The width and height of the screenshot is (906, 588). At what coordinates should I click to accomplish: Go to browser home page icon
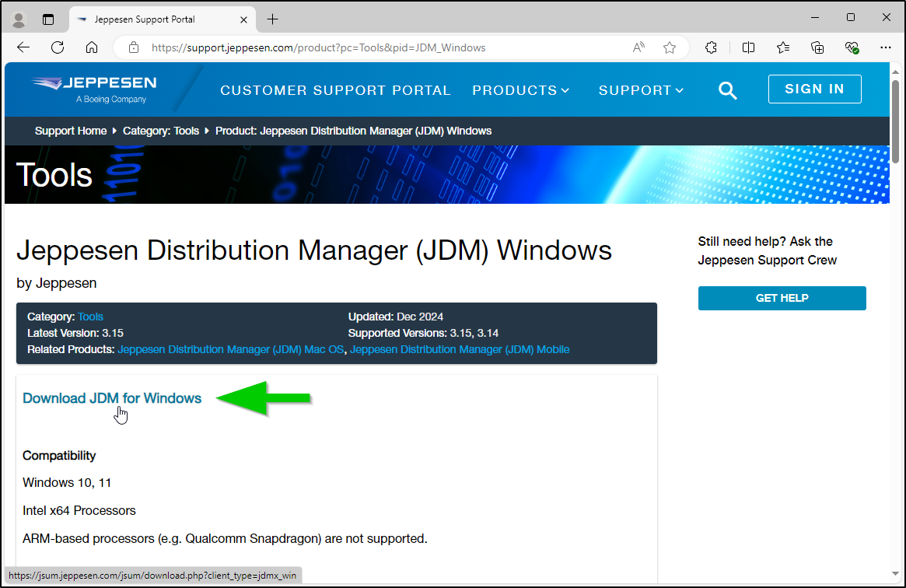tap(92, 47)
